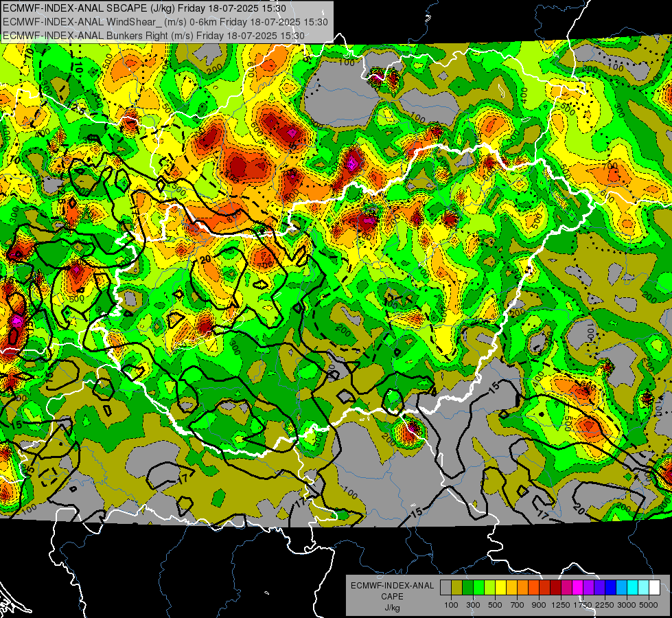This screenshot has width=672, height=618.
Task: Click the bright green legend swatch
Action: coord(478,588)
